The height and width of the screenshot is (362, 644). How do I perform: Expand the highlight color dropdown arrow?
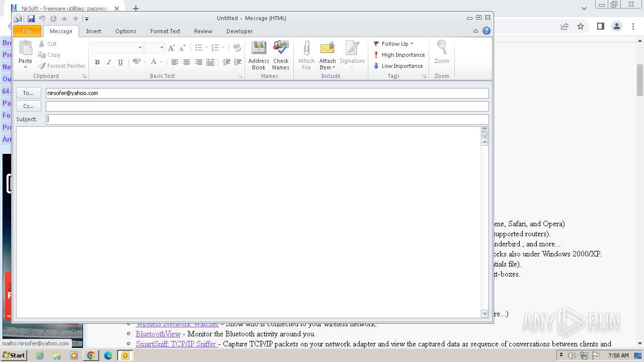[145, 62]
